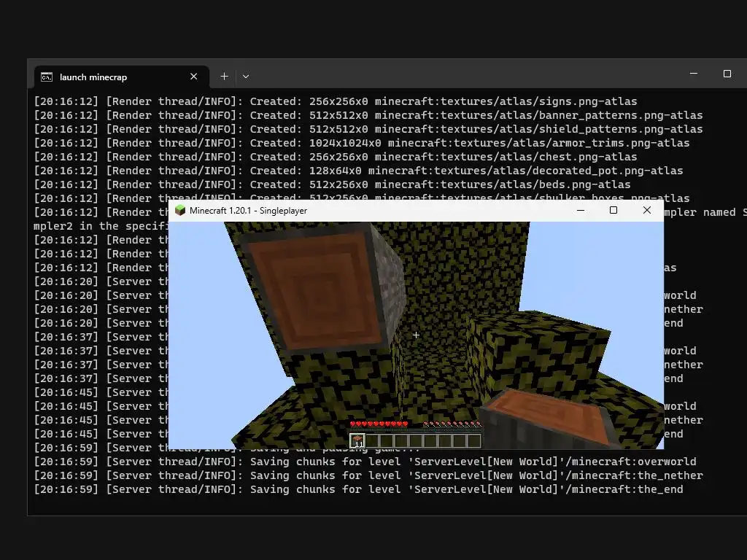Click the log line mentioning shield_patterns.png-atlas
The image size is (747, 560).
coord(368,129)
